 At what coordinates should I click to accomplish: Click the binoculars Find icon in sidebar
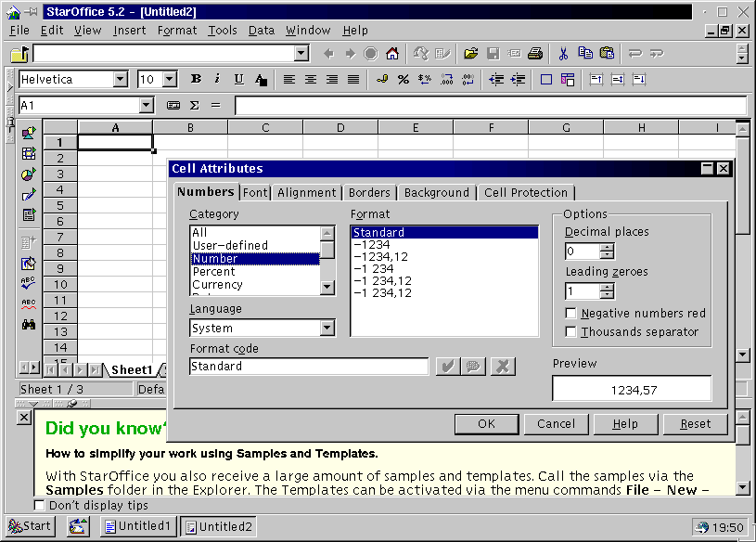click(29, 324)
